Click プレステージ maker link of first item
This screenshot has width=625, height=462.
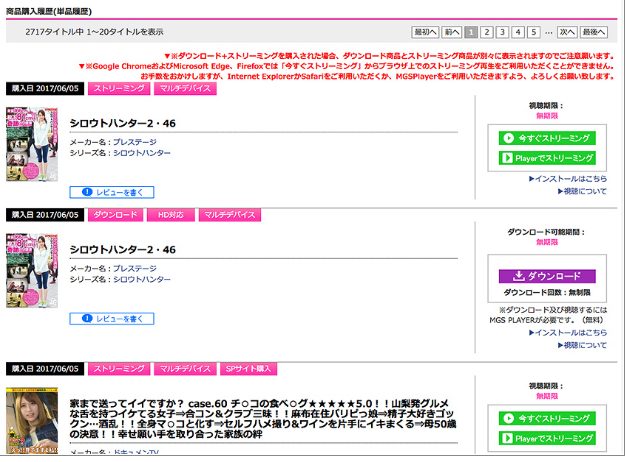click(x=134, y=143)
